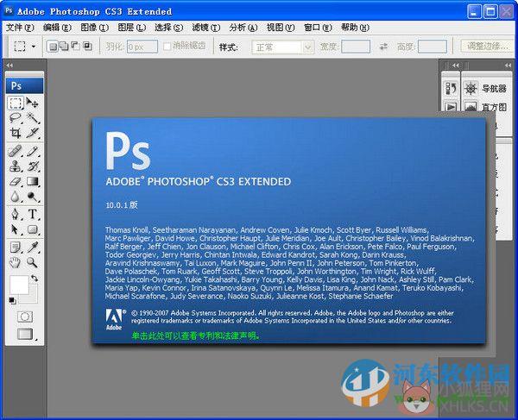
Task: Click the 高度 height input field
Action: 433,47
